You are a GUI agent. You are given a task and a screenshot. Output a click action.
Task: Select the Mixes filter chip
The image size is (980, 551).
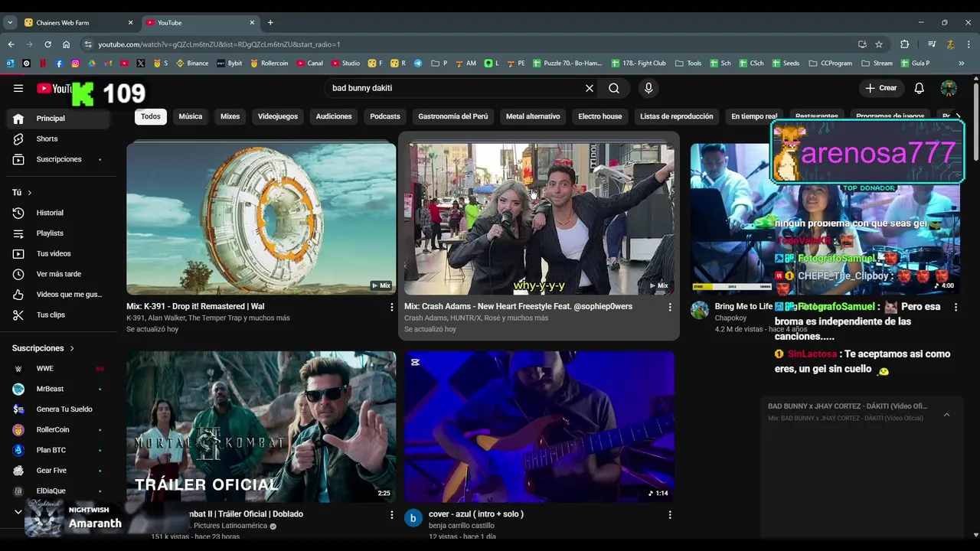pos(230,116)
